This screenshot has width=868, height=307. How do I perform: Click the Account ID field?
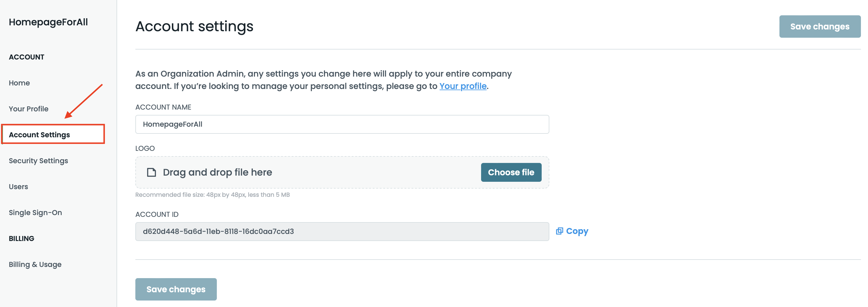click(342, 232)
